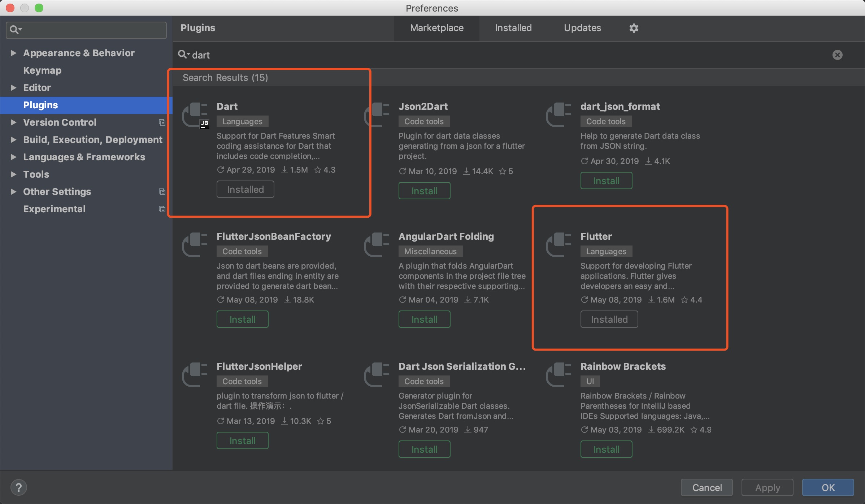Install the AngularDart Folding plugin
The height and width of the screenshot is (504, 865).
click(424, 319)
